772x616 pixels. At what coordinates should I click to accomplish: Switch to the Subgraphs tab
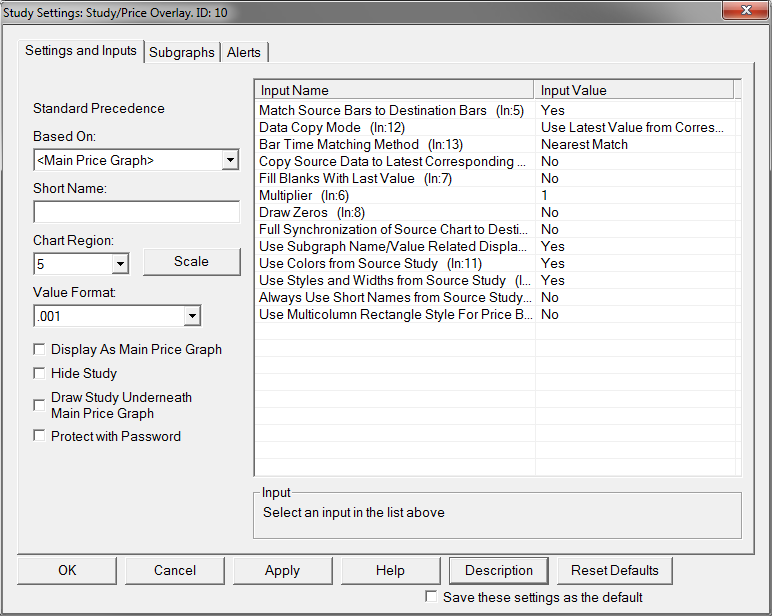coord(182,52)
